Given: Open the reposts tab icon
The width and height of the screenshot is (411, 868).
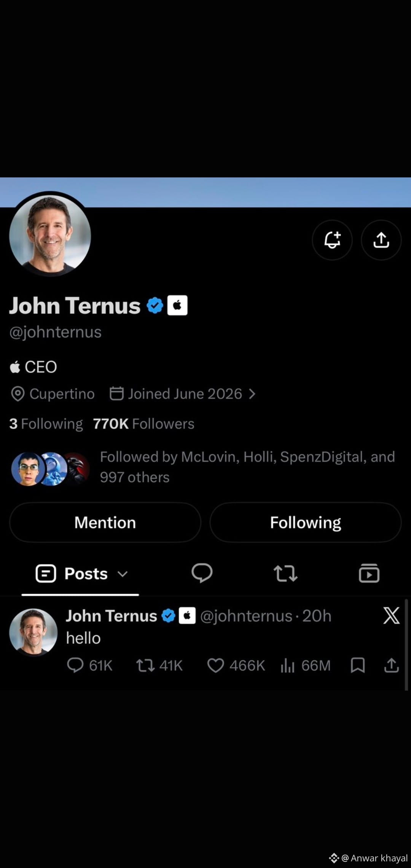Looking at the screenshot, I should tap(285, 573).
